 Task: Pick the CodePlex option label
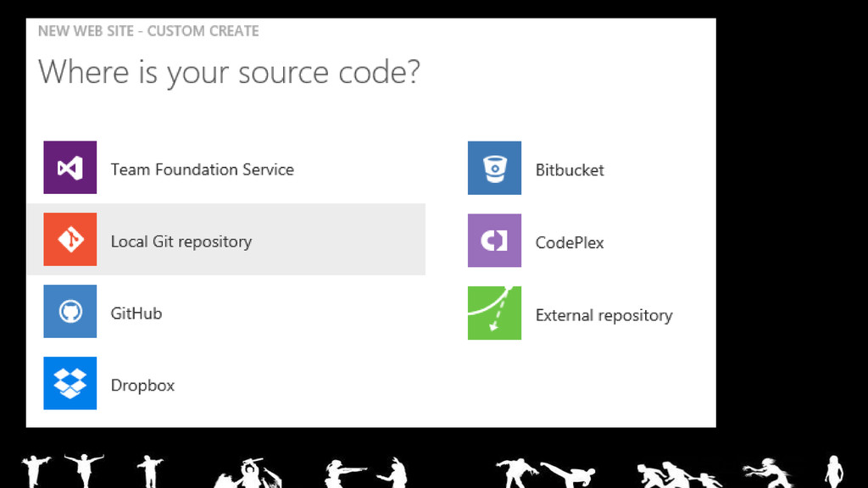click(570, 243)
